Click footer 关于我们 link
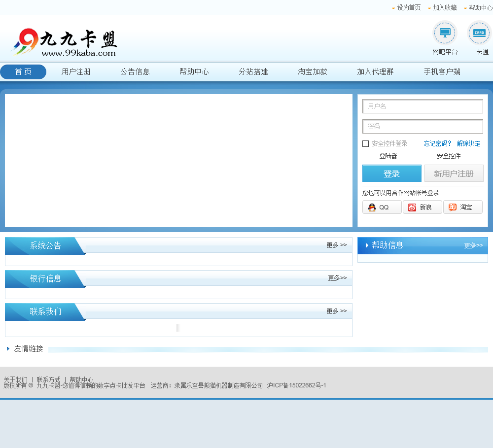493x448 pixels. coord(15,379)
